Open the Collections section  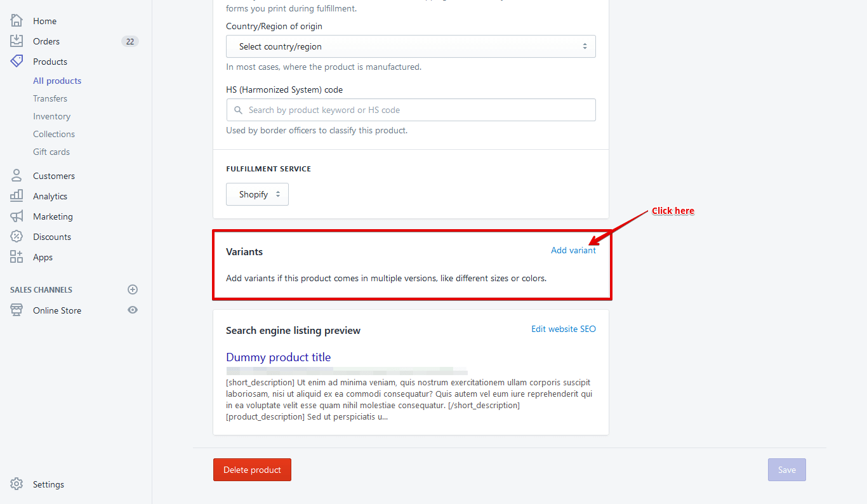(53, 134)
